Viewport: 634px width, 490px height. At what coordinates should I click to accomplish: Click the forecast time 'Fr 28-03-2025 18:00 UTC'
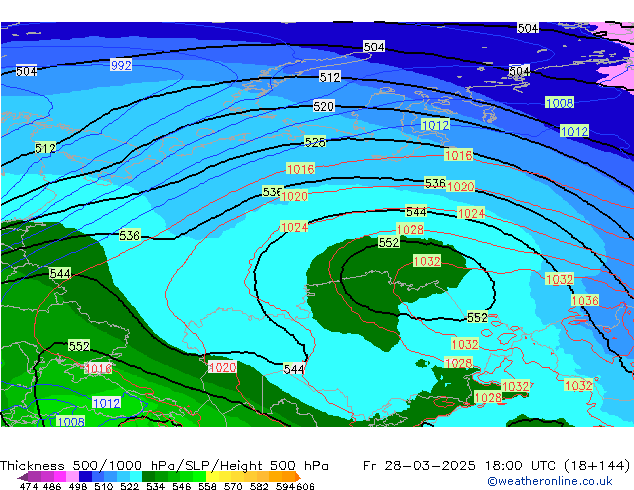point(461,466)
